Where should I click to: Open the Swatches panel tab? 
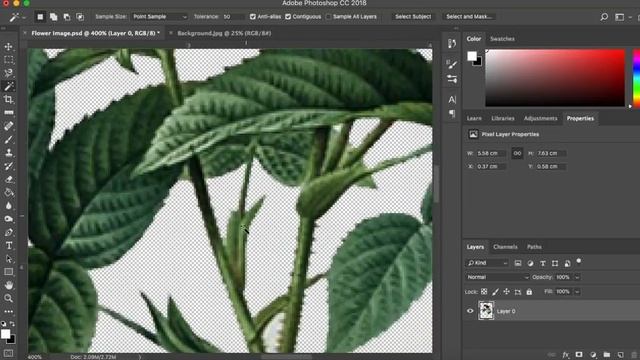502,39
